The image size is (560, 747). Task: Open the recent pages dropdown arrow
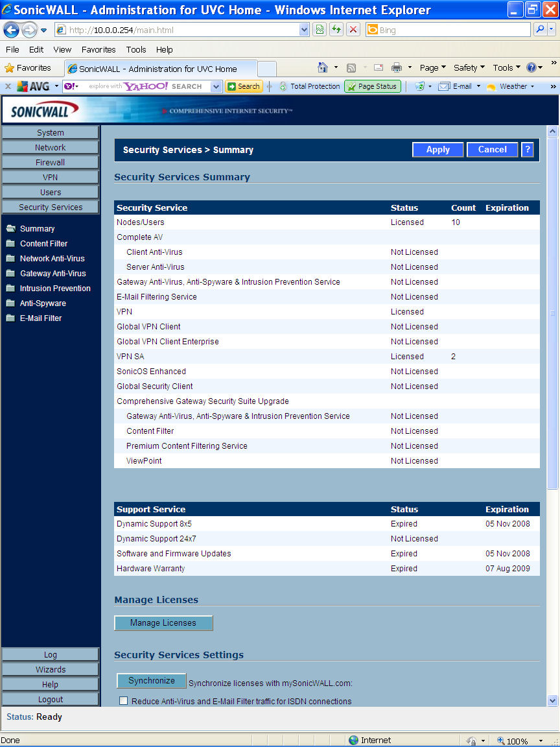[44, 30]
